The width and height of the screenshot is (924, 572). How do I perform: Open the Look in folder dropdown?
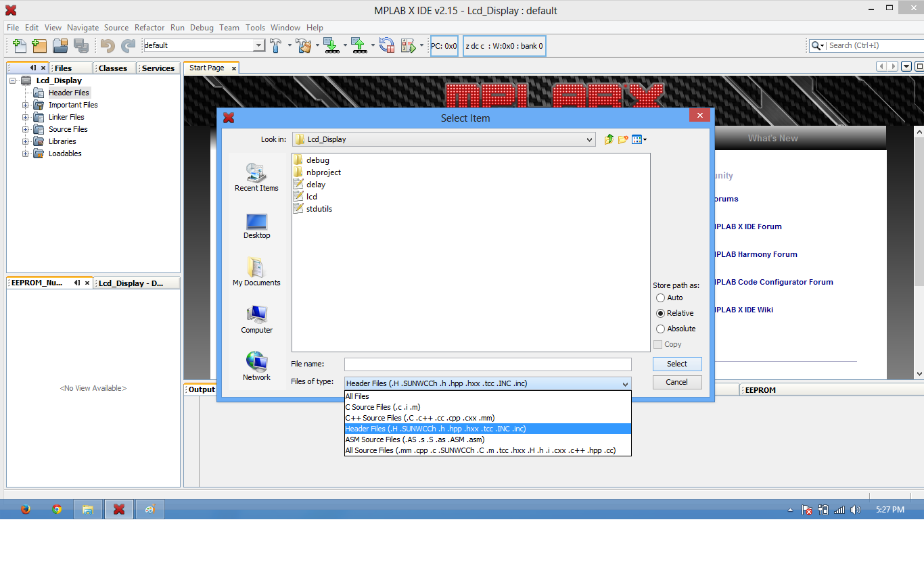coord(444,139)
